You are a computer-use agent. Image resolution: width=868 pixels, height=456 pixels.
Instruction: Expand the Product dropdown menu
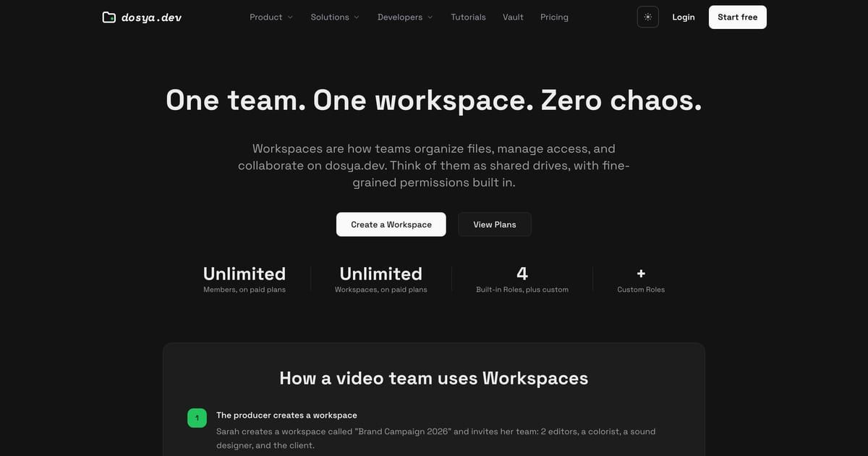coord(271,17)
